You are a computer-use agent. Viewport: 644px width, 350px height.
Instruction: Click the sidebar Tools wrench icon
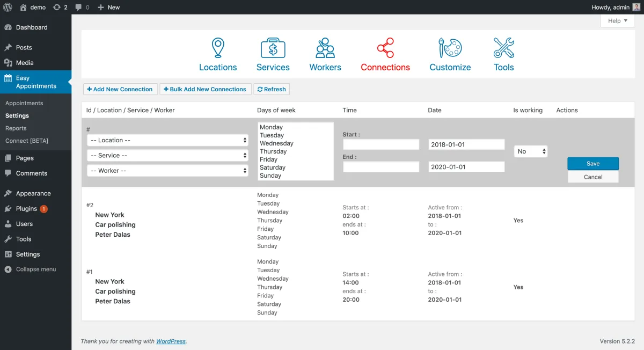pyautogui.click(x=8, y=239)
